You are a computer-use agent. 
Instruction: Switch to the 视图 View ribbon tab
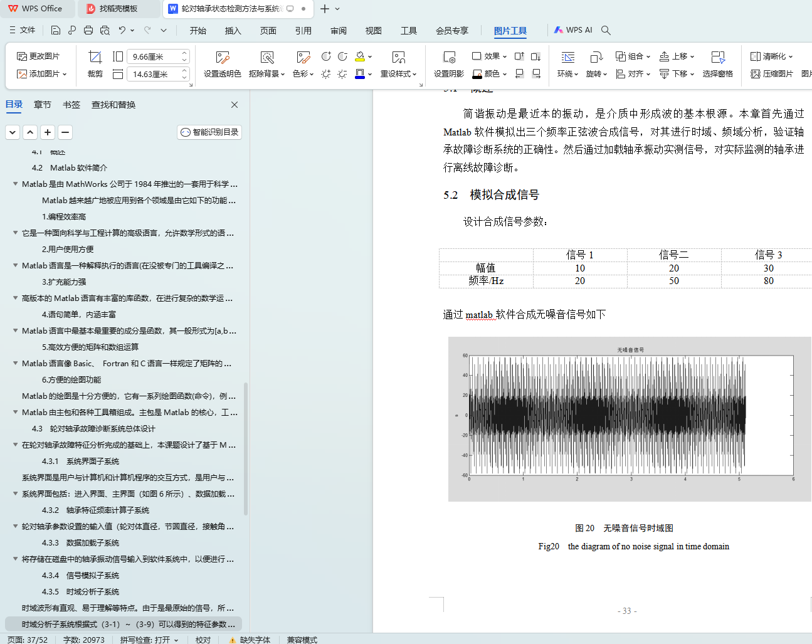(x=374, y=30)
